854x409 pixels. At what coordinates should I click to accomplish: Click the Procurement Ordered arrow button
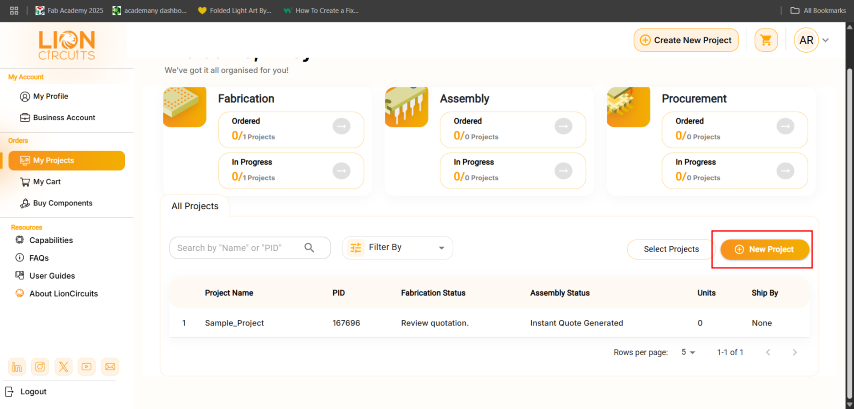(x=785, y=126)
